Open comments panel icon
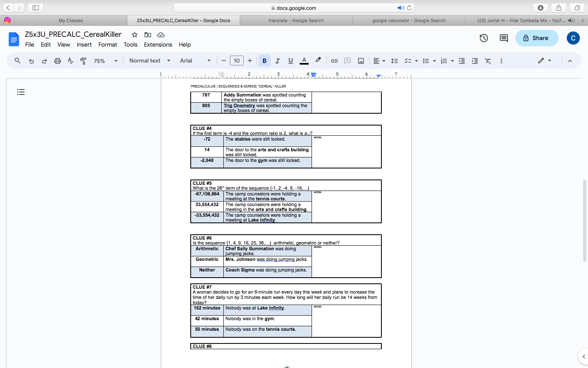 tap(504, 38)
